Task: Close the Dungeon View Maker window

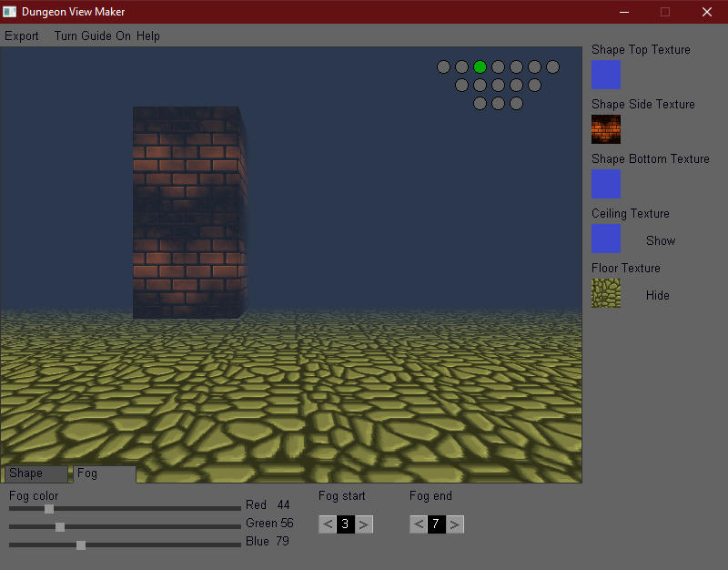Action: pyautogui.click(x=707, y=12)
